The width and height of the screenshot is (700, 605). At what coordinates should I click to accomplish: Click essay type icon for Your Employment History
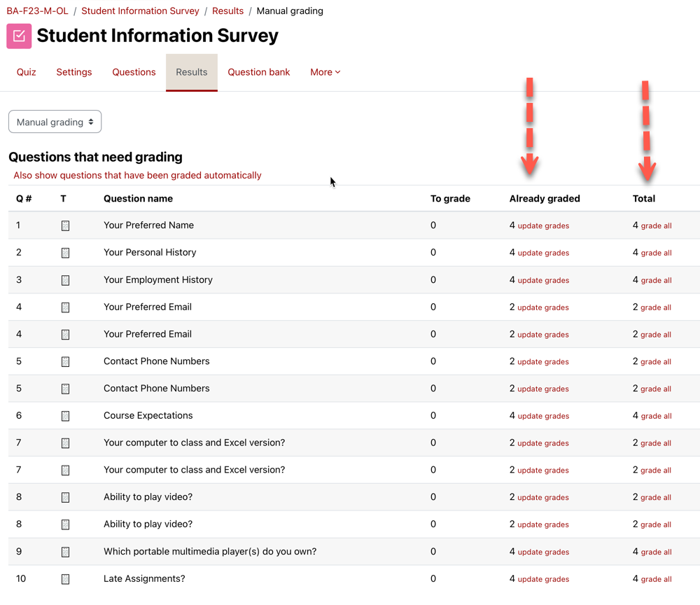coord(65,280)
